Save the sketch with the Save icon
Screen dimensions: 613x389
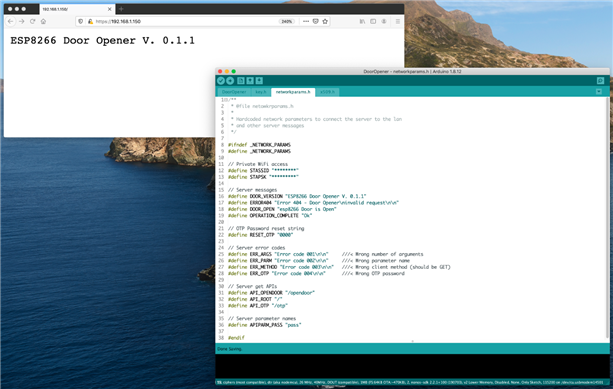tap(259, 81)
